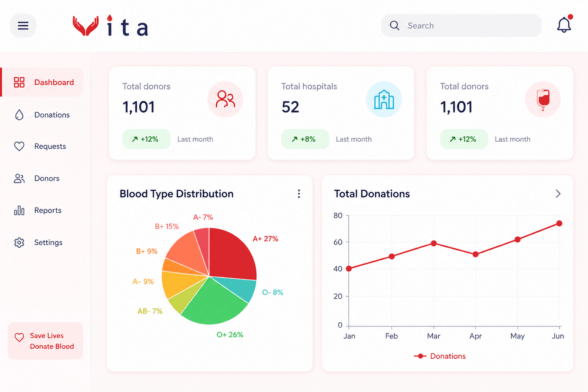Focus the Search input field
This screenshot has height=392, width=588.
(461, 26)
